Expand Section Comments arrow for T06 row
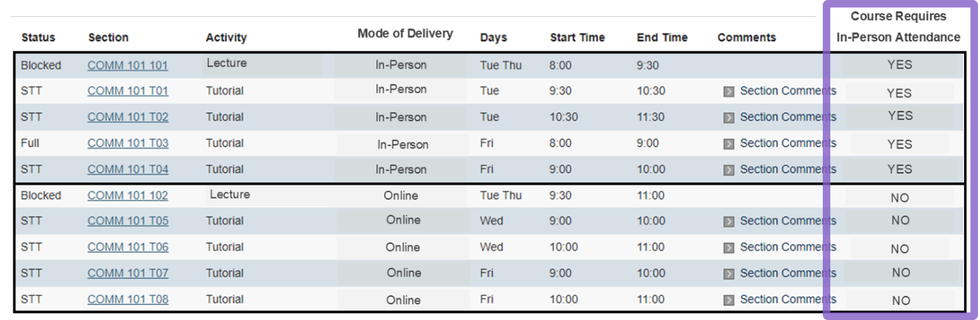The width and height of the screenshot is (980, 320). (x=728, y=247)
